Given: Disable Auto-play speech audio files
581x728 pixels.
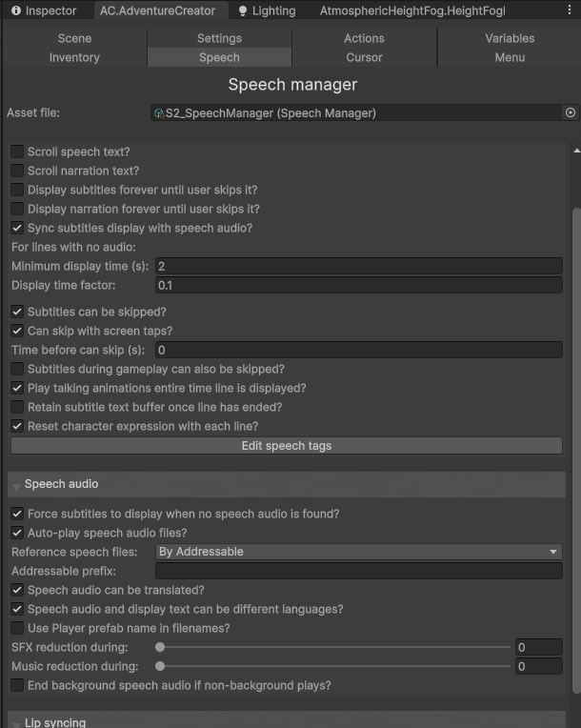Looking at the screenshot, I should (17, 533).
